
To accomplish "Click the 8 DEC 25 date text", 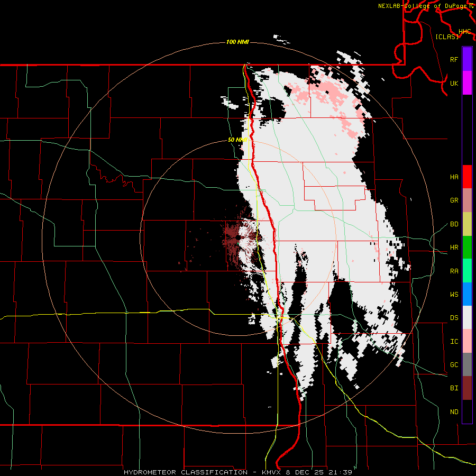I will (305, 472).
